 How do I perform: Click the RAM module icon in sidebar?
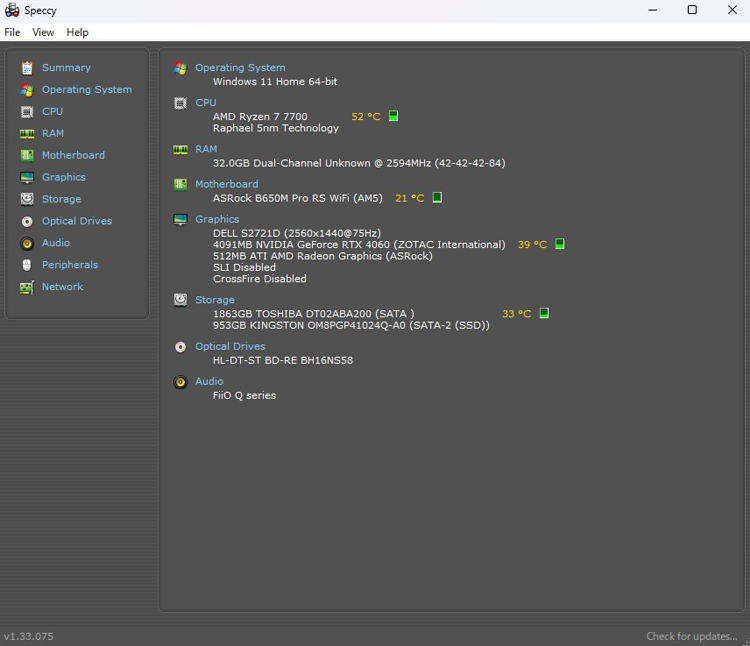(x=27, y=134)
